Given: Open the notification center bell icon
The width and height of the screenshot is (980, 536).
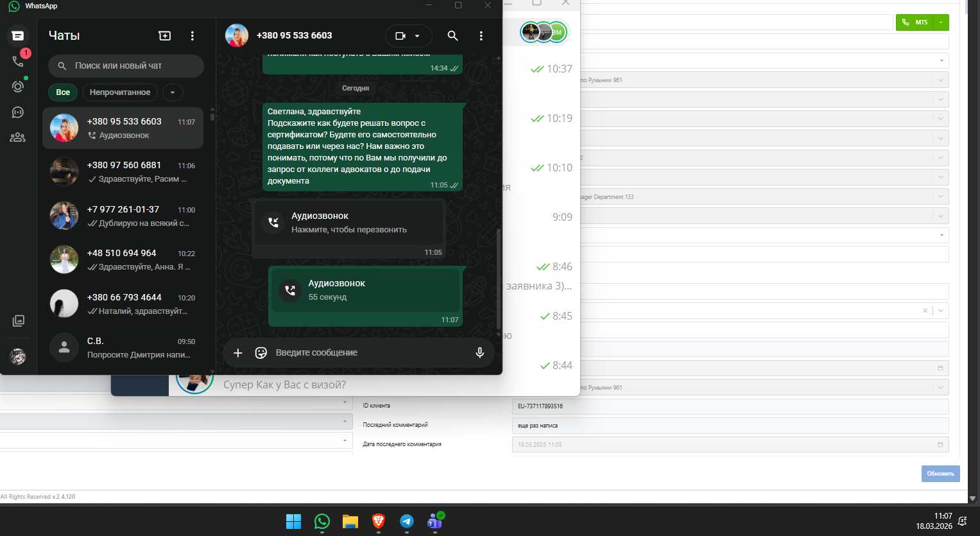Looking at the screenshot, I should click(x=962, y=521).
